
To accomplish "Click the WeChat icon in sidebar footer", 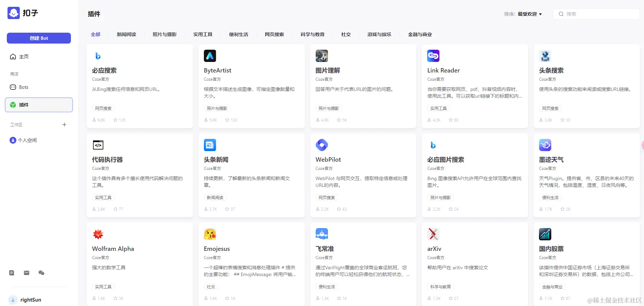I will pyautogui.click(x=42, y=273).
